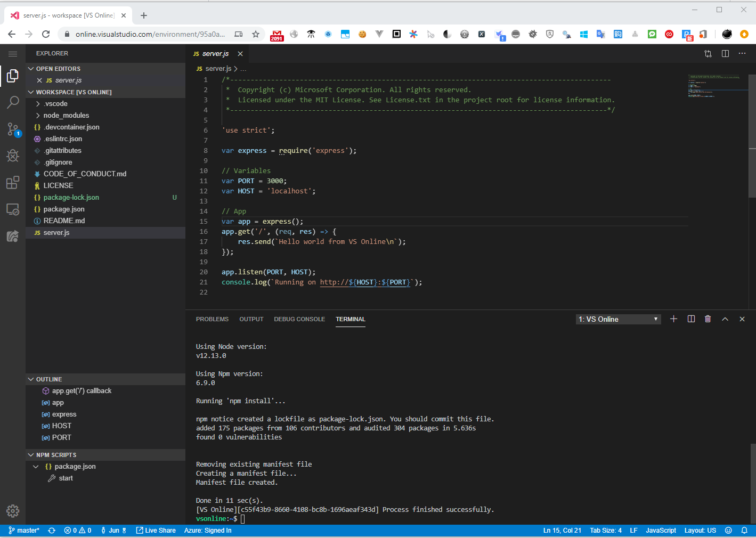Image resolution: width=756 pixels, height=538 pixels.
Task: Maximize the panel with the chevron
Action: pos(725,319)
